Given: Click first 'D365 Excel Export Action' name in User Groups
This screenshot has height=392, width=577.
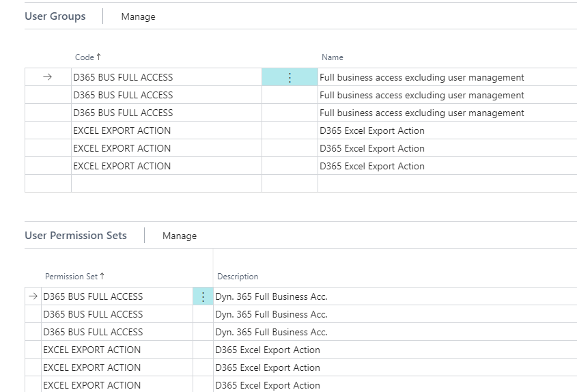Looking at the screenshot, I should (371, 130).
